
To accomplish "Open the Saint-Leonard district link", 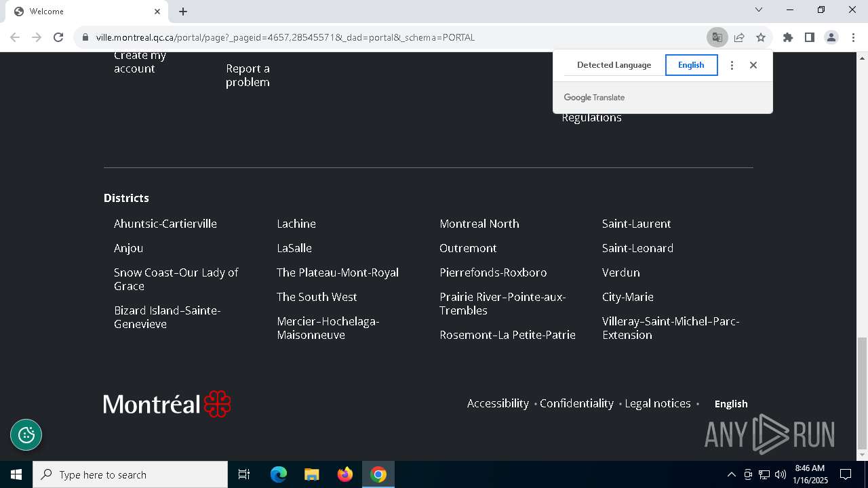I will [637, 248].
